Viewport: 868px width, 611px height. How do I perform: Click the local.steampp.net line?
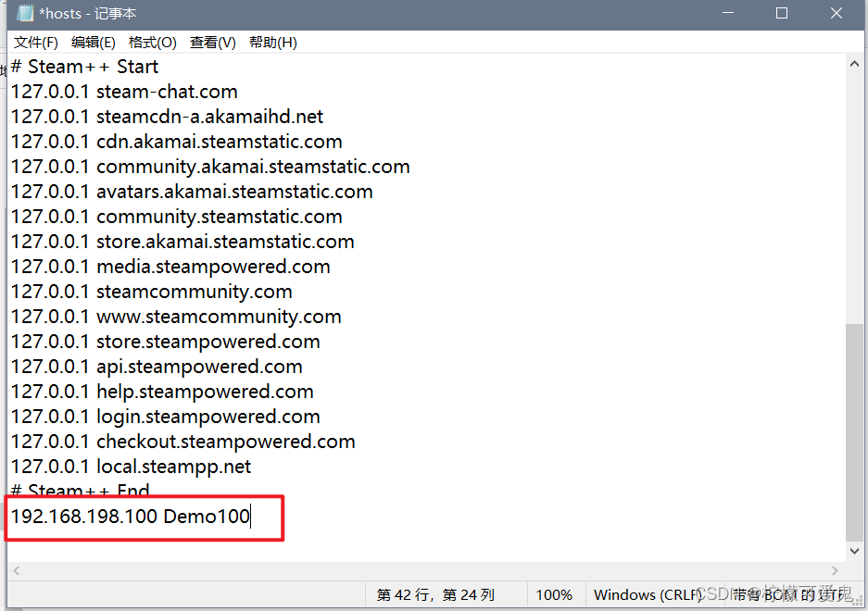click(132, 467)
